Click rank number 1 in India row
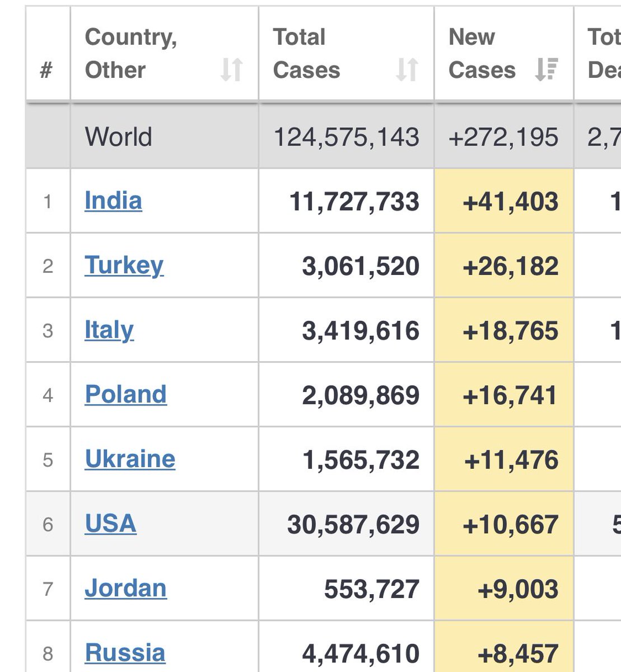The image size is (621, 672). [48, 202]
